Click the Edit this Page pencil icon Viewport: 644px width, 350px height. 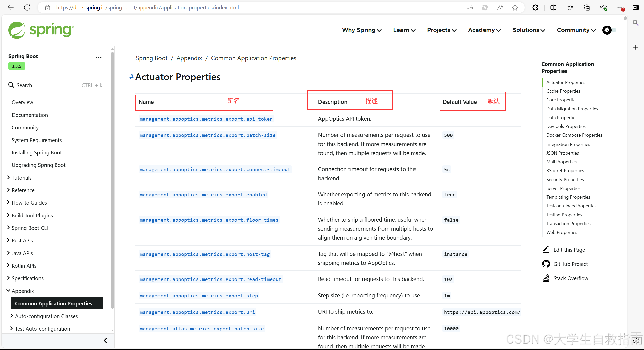(x=546, y=250)
